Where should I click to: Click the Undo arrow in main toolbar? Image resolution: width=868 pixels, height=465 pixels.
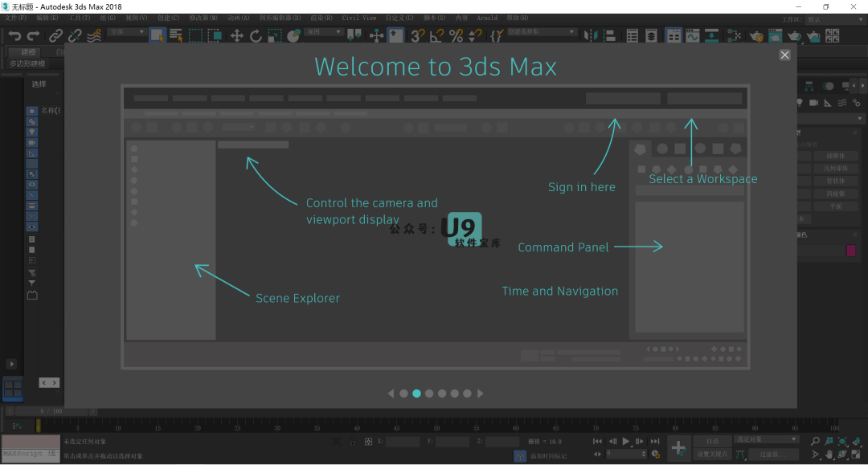coord(14,35)
